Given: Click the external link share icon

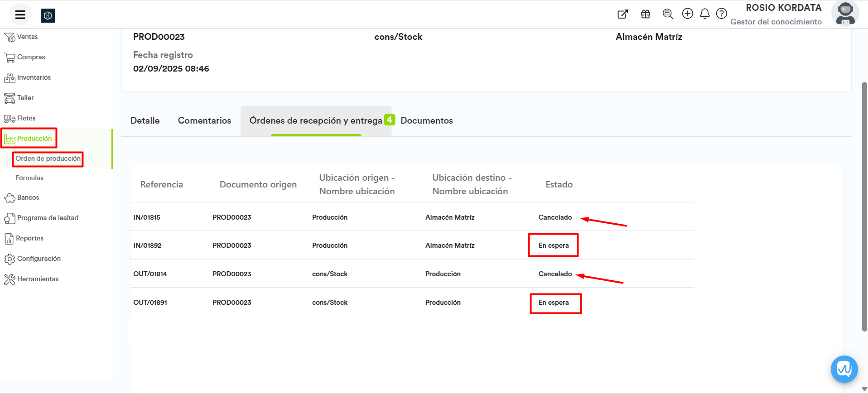Looking at the screenshot, I should (x=623, y=14).
